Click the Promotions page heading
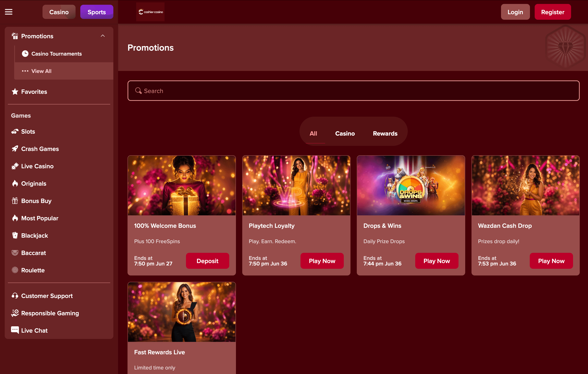Image resolution: width=588 pixels, height=374 pixels. tap(150, 47)
